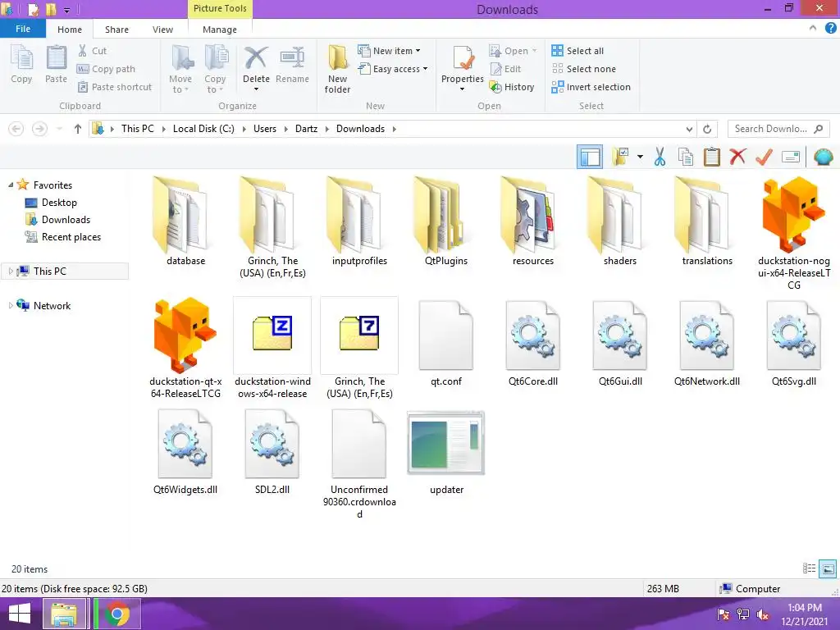Image resolution: width=840 pixels, height=630 pixels.
Task: Click Invert selection button
Action: pyautogui.click(x=591, y=87)
